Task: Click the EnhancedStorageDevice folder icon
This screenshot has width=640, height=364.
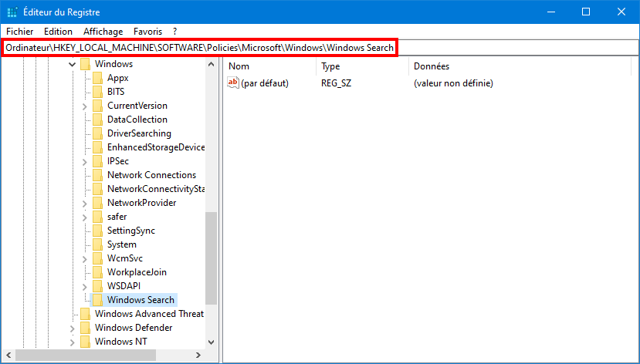Action: coord(97,147)
